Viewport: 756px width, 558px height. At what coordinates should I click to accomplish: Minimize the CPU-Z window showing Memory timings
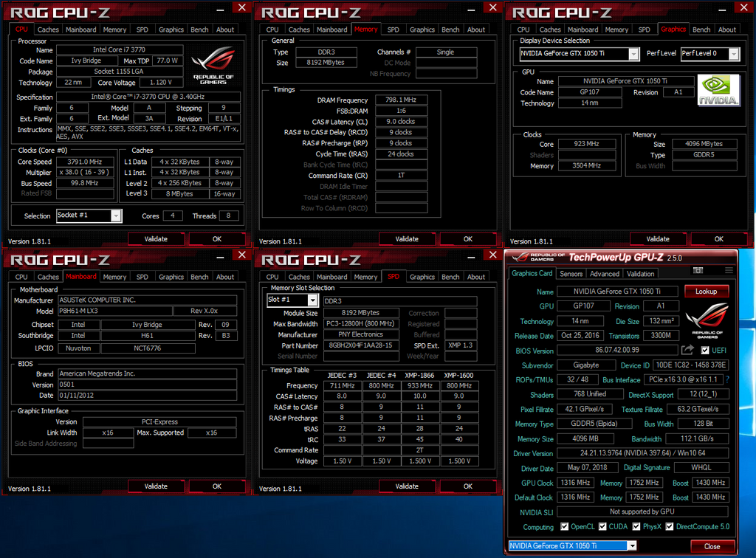coord(471,10)
